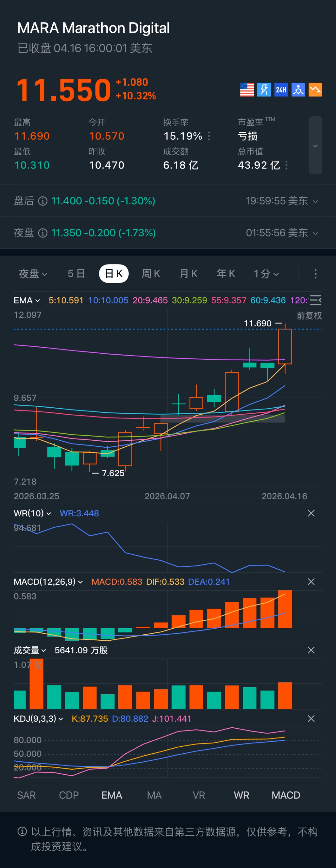Viewport: 336px width, 868px height.
Task: Switch to the 周K weekly chart tab
Action: (151, 274)
